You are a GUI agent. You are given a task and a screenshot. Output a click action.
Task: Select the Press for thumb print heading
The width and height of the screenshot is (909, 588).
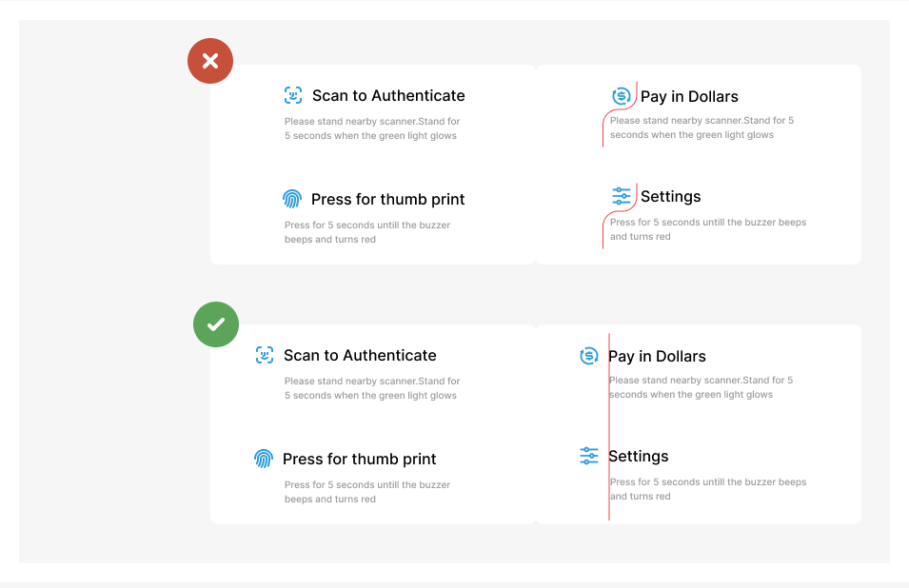[388, 199]
